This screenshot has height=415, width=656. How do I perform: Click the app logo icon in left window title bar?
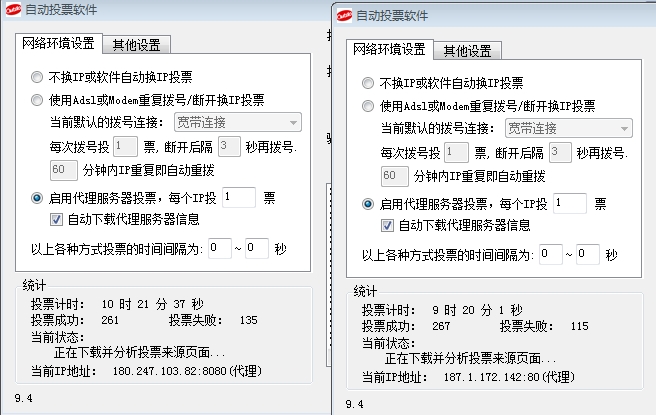pos(13,9)
